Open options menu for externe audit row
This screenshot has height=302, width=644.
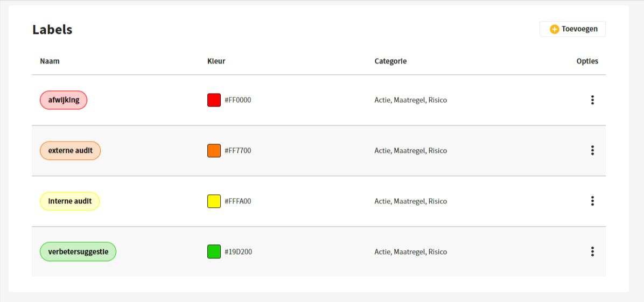point(592,150)
